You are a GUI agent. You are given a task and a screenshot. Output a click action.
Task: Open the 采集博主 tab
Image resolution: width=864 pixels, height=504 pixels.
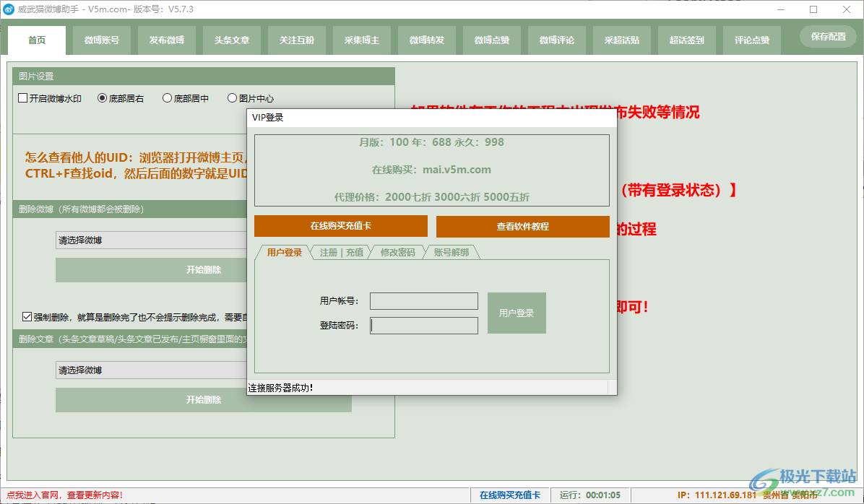pyautogui.click(x=362, y=40)
